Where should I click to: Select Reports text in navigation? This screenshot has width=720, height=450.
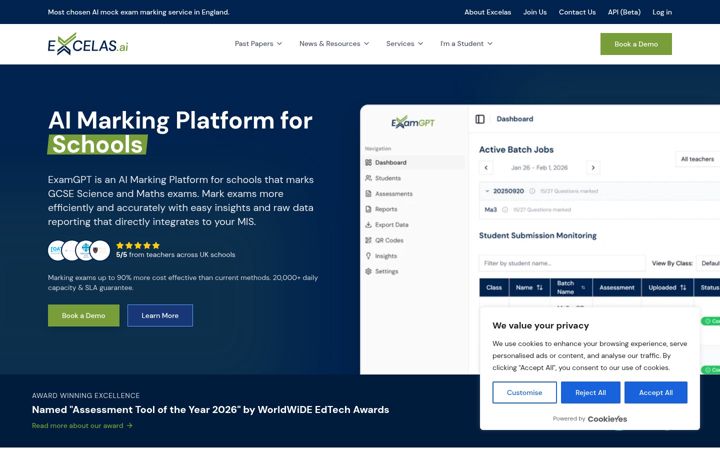386,209
